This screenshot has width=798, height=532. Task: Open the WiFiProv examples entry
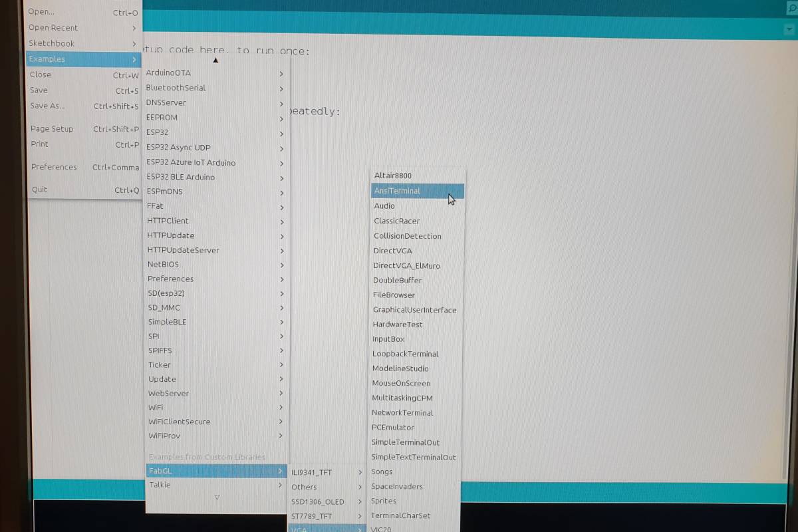216,436
